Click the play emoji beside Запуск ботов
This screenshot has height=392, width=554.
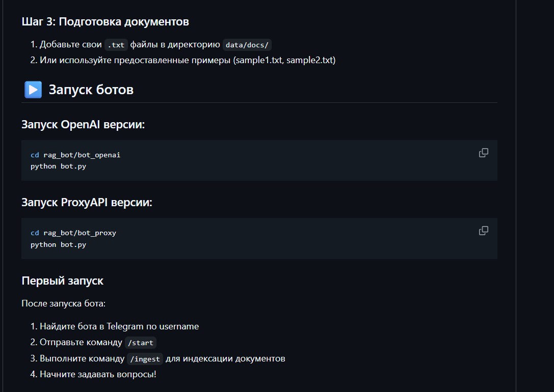click(33, 90)
